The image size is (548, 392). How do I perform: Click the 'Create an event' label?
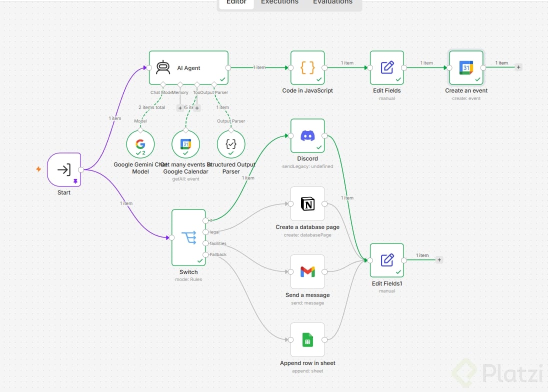pyautogui.click(x=466, y=90)
